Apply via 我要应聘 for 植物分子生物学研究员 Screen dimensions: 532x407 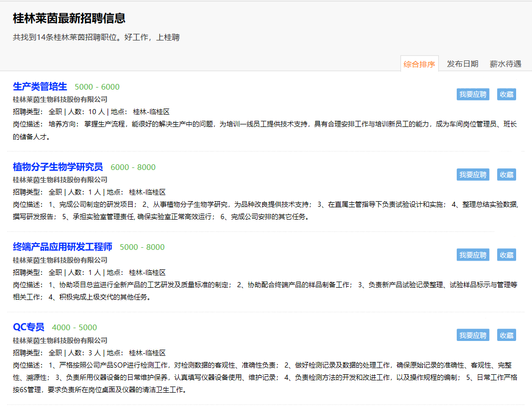tap(473, 175)
